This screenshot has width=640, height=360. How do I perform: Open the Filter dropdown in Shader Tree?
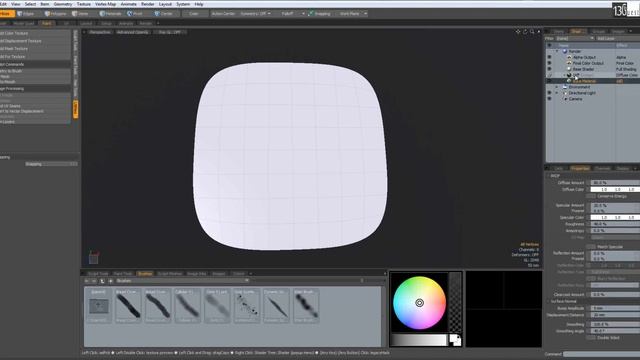tap(575, 38)
